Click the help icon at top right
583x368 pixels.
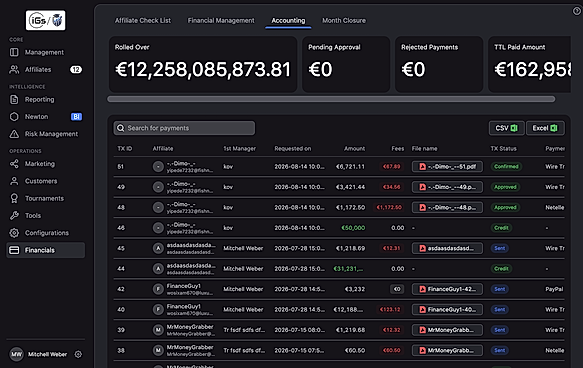577,11
